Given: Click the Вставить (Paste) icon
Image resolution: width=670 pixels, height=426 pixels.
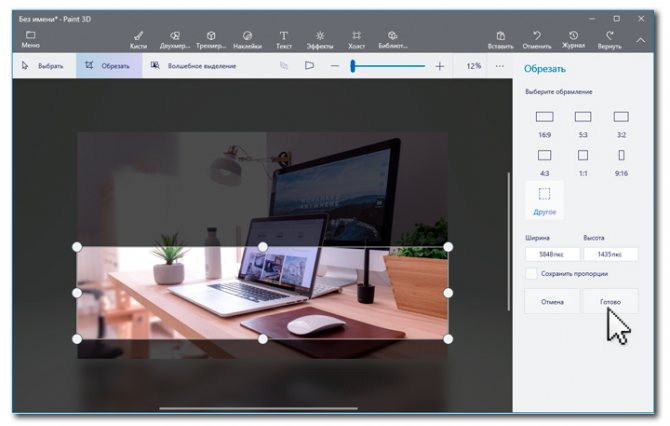Looking at the screenshot, I should (x=500, y=39).
